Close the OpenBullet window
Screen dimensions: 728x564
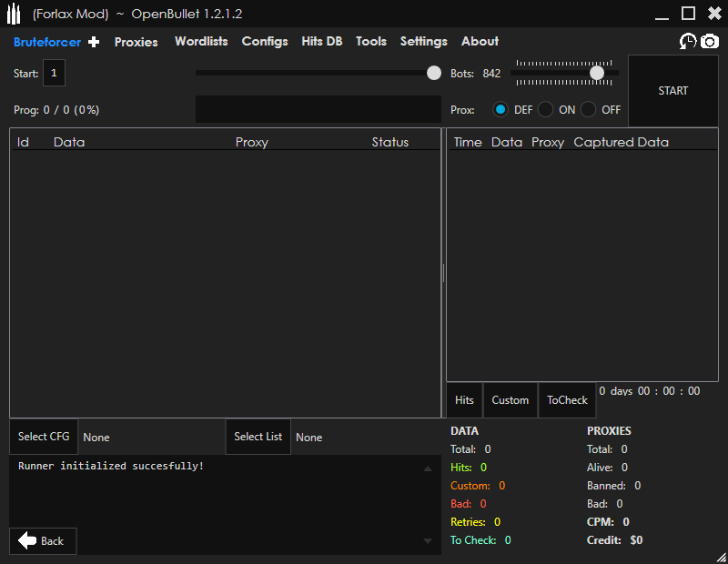[714, 14]
